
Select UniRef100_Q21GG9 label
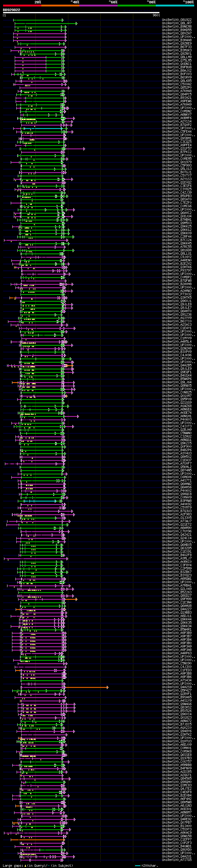pos(177,403)
